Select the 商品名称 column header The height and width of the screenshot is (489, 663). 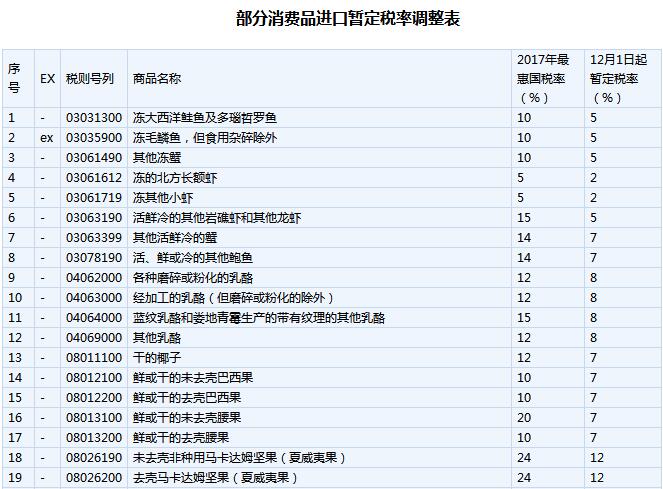pos(157,78)
